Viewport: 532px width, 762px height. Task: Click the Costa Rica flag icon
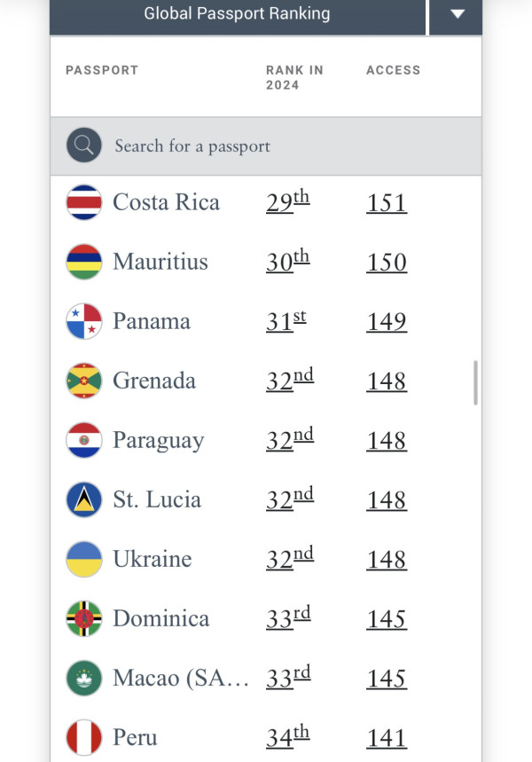[84, 202]
